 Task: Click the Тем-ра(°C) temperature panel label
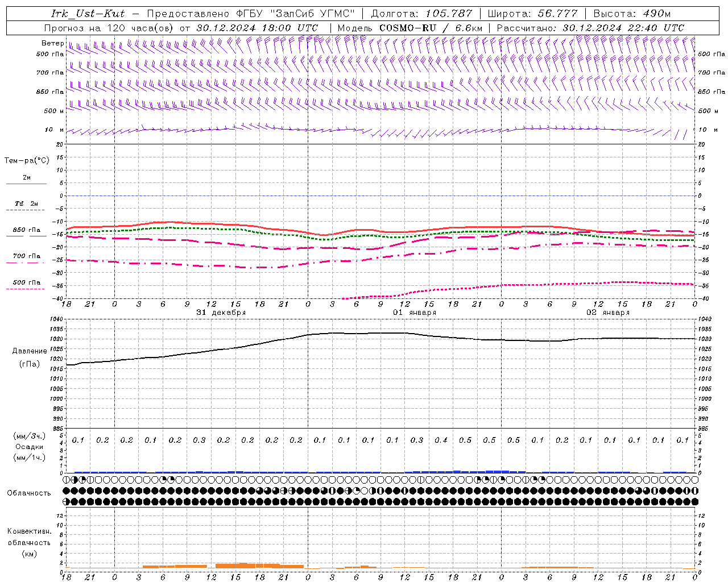point(27,161)
